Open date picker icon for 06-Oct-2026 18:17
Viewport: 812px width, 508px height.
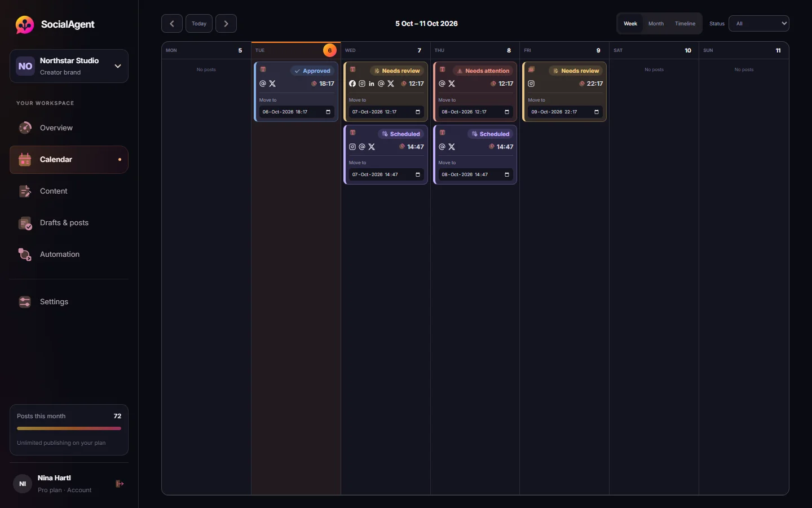pyautogui.click(x=328, y=112)
